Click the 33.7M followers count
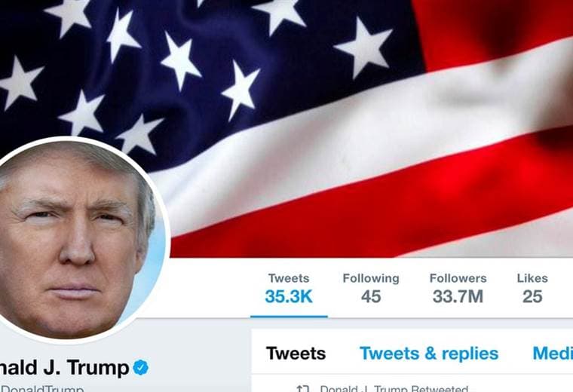The height and width of the screenshot is (392, 573). [x=458, y=296]
